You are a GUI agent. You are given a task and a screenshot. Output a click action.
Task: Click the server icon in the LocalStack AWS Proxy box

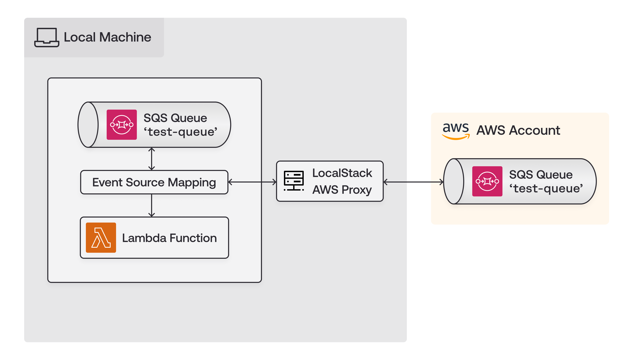tap(293, 181)
